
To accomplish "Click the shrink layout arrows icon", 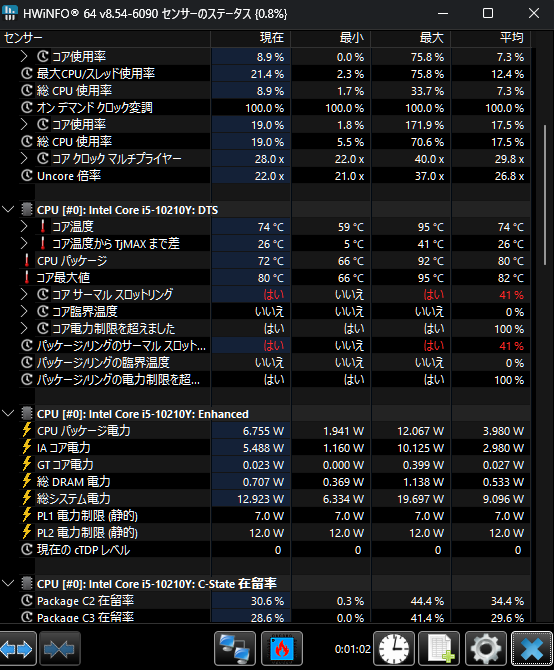I will click(x=59, y=649).
